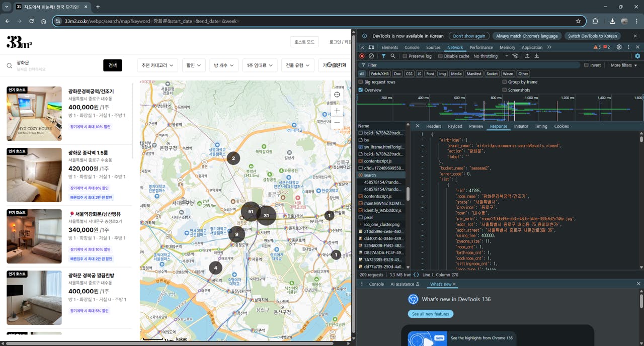
Task: Open the network search magnifier icon
Action: tap(393, 56)
